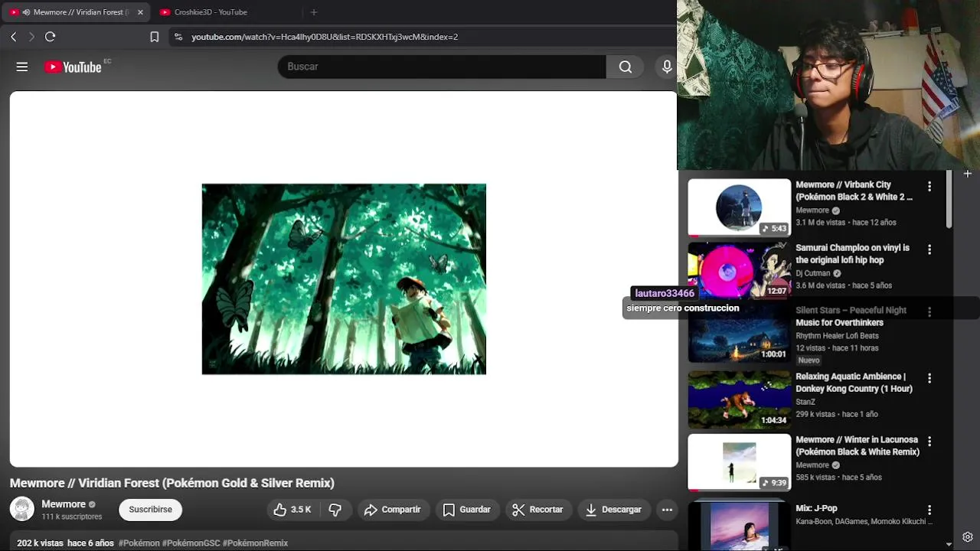Open Donkey Kong Relaxing Aquatic Ambience thumbnail

739,399
